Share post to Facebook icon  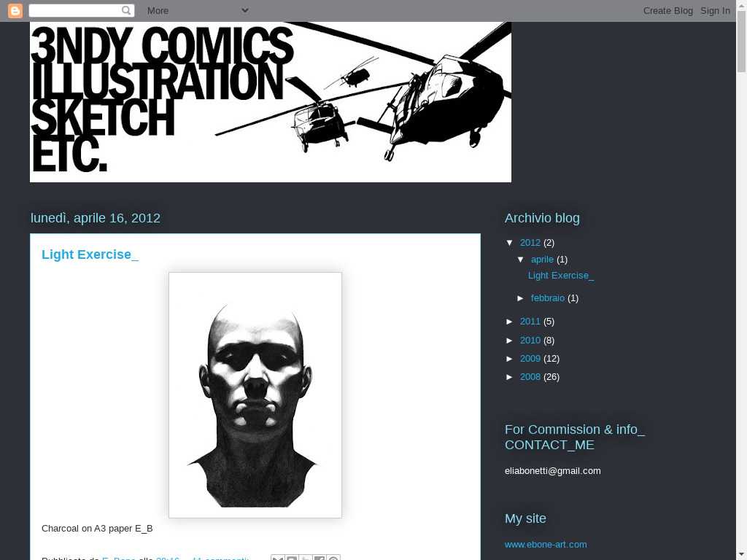tap(319, 558)
